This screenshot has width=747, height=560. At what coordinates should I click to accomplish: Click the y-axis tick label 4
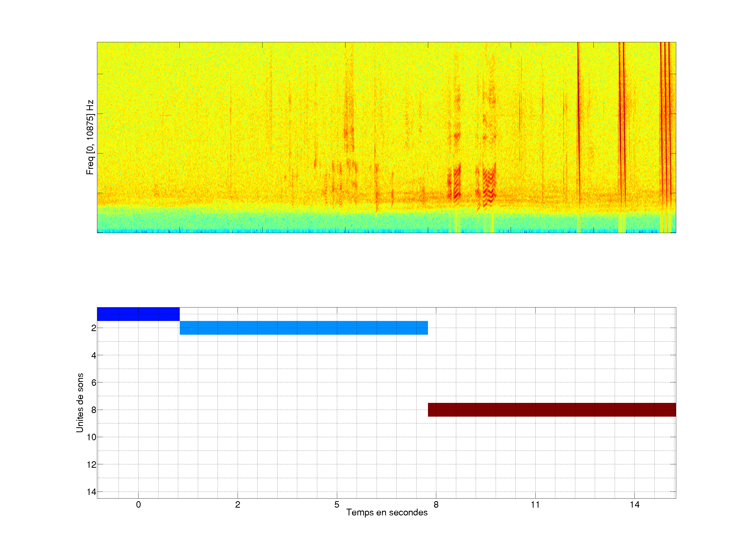click(94, 355)
